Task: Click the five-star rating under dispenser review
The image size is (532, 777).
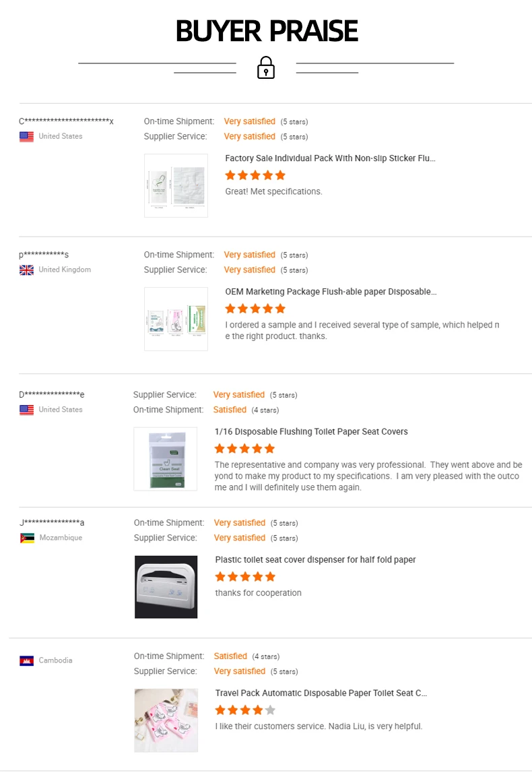Action: point(245,576)
